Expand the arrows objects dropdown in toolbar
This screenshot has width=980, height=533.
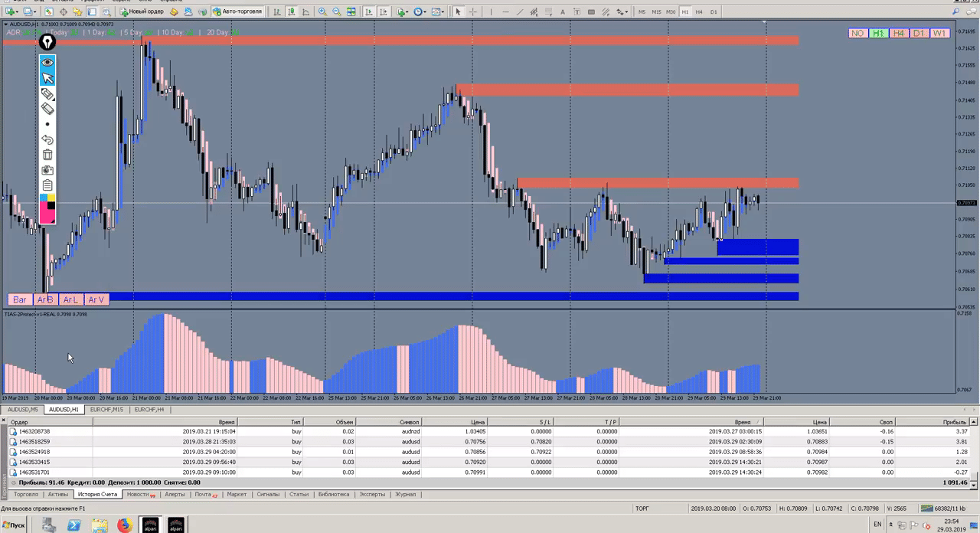622,11
